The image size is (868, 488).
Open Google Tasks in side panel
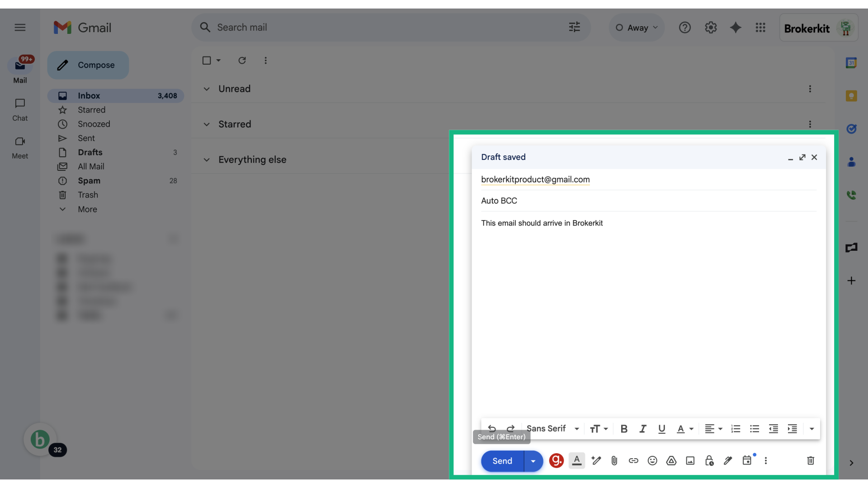(x=851, y=129)
